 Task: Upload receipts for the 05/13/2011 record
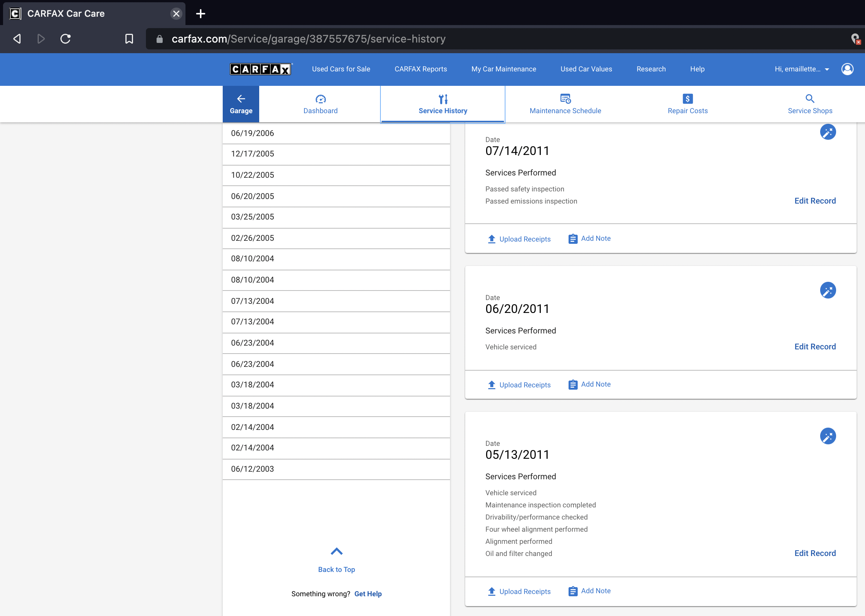519,591
